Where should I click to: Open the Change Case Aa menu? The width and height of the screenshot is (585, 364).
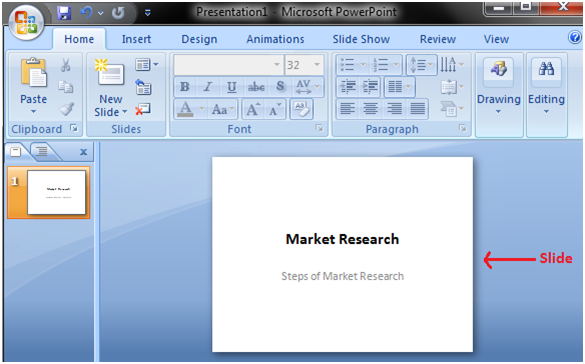pyautogui.click(x=223, y=109)
